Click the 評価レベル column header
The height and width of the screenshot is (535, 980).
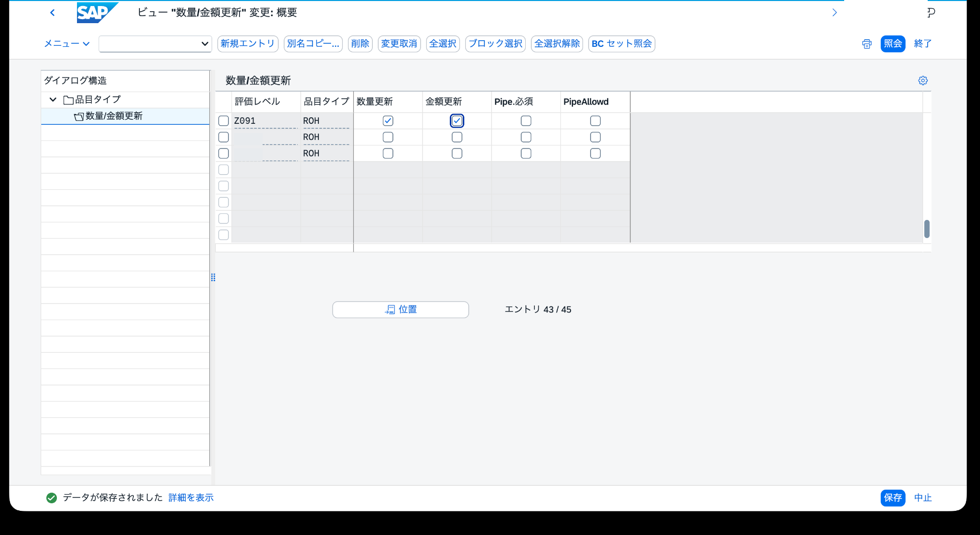[266, 102]
